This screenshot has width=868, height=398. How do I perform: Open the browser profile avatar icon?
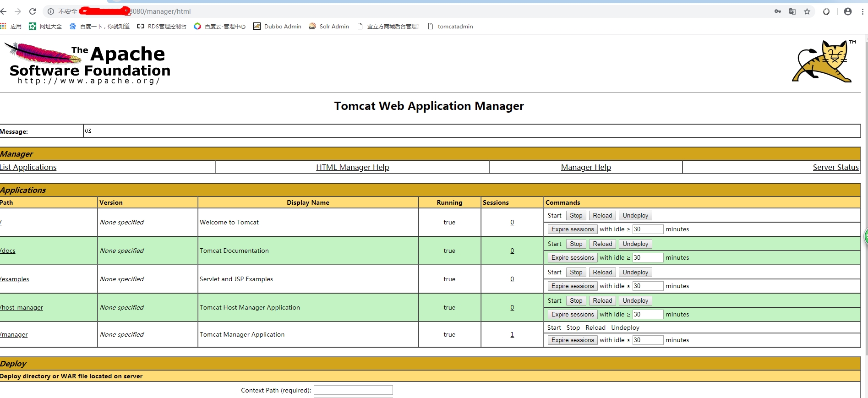(x=848, y=11)
